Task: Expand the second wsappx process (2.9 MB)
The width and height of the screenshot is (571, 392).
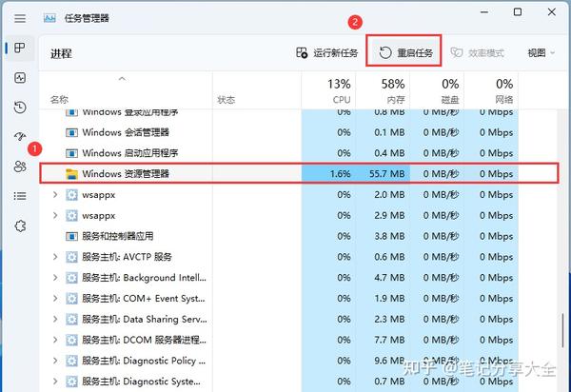Action: click(x=55, y=215)
